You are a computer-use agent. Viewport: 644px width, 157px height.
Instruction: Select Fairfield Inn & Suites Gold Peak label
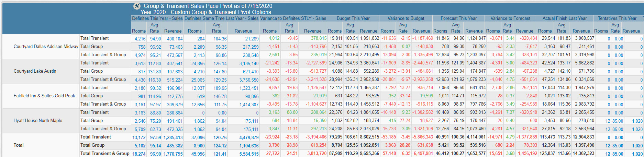(x=44, y=96)
